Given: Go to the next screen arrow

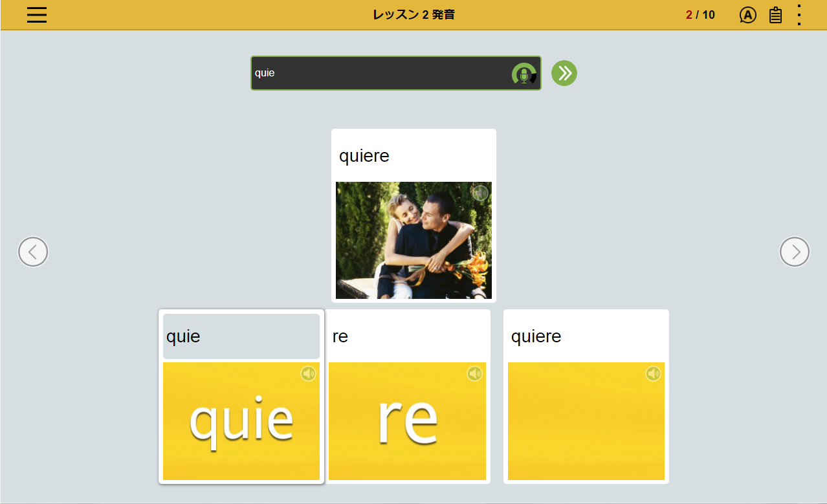Looking at the screenshot, I should click(x=794, y=252).
